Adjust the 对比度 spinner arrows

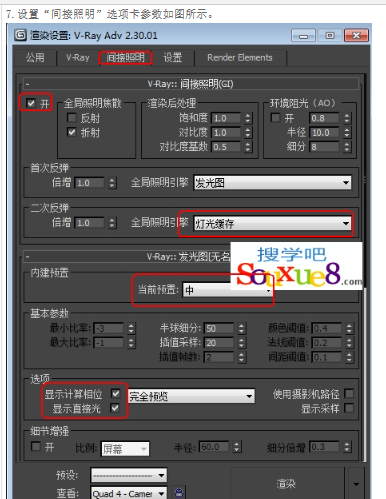click(248, 133)
